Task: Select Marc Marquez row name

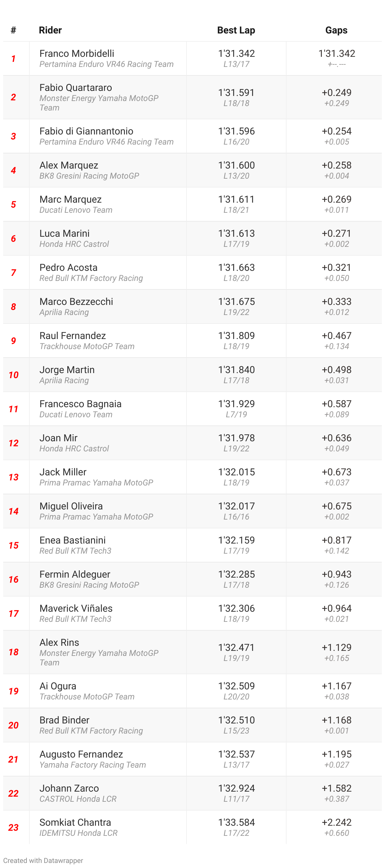Action: 70,199
